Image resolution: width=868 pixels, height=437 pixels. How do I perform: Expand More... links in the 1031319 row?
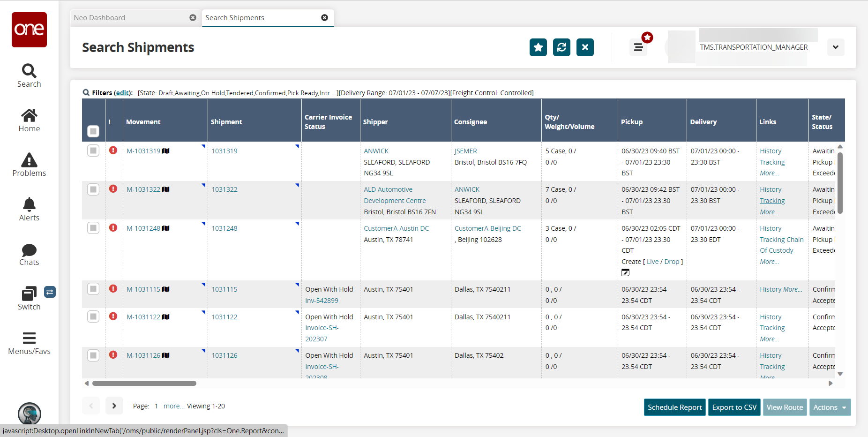pos(769,173)
